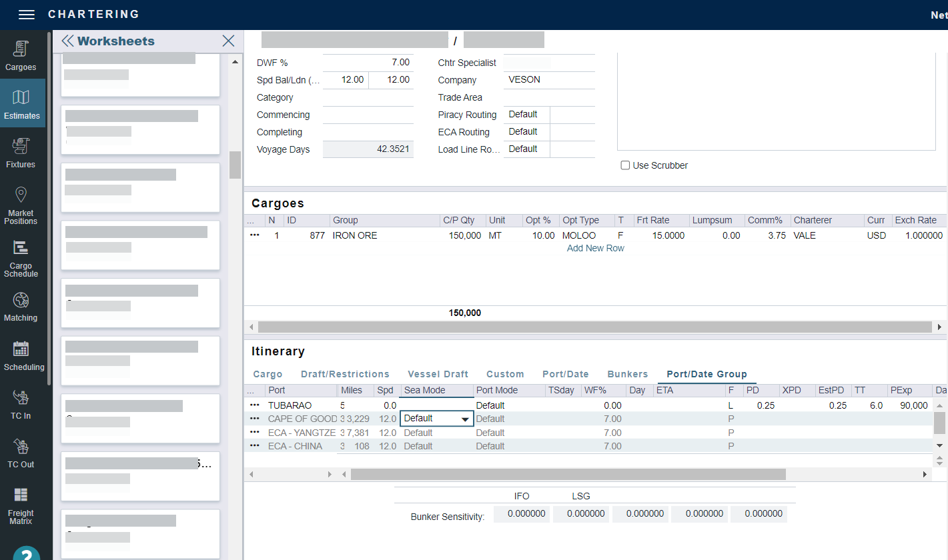Enable the Use Scrubber checkbox

(625, 165)
